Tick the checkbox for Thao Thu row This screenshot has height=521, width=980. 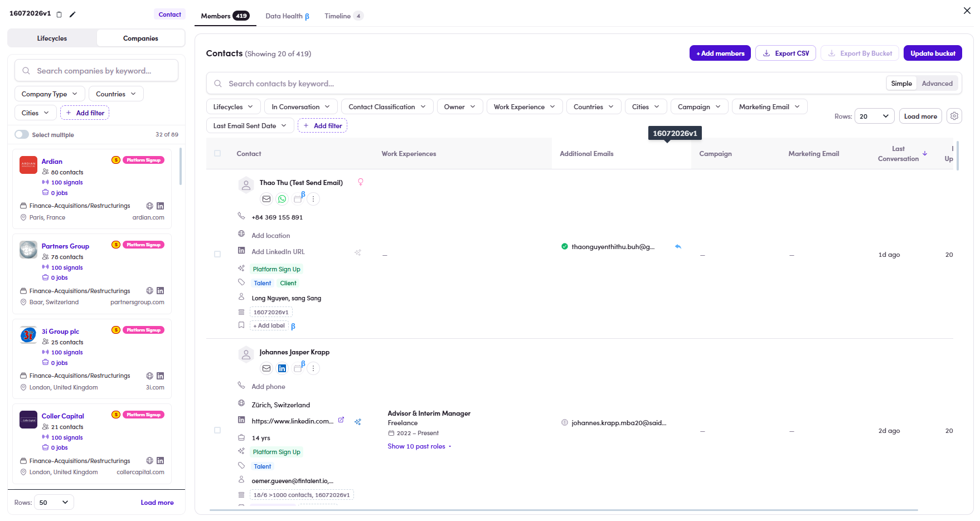coord(217,254)
